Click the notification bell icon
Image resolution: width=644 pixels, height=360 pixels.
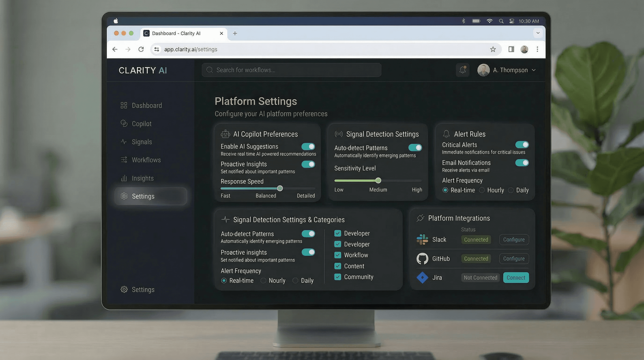tap(462, 70)
